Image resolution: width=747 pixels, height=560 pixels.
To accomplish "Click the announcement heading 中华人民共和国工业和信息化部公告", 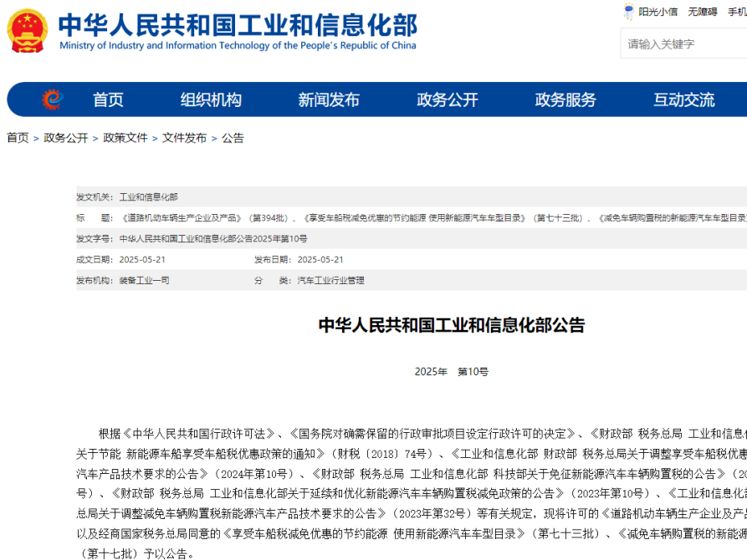I will (452, 325).
